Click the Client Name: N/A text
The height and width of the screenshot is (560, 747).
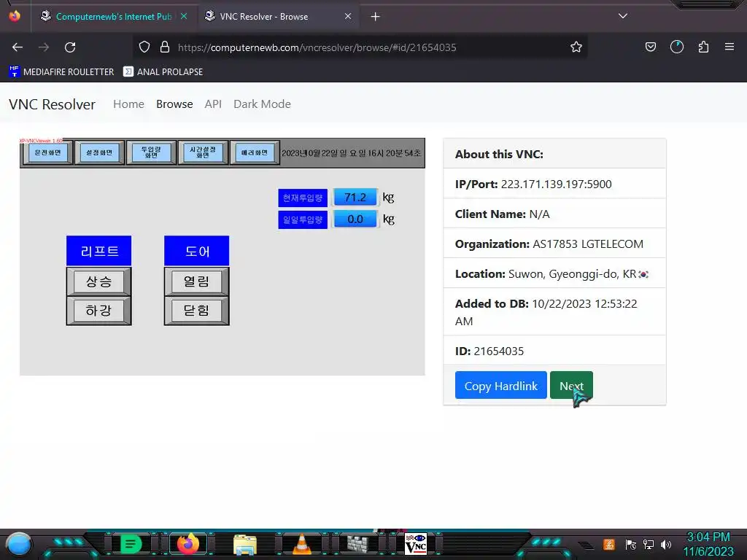tap(502, 214)
